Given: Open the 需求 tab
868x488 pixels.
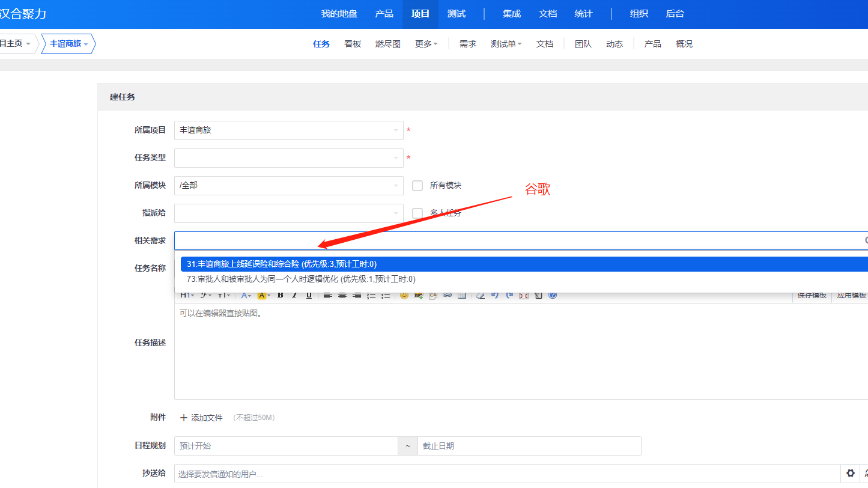Looking at the screenshot, I should [468, 44].
